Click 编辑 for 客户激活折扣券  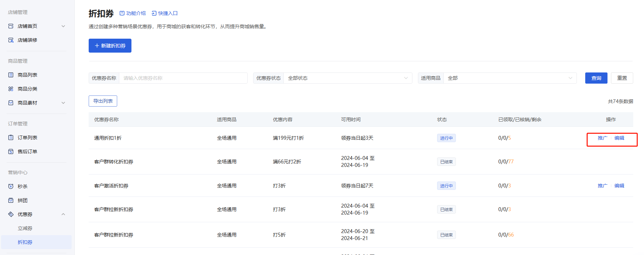click(619, 186)
